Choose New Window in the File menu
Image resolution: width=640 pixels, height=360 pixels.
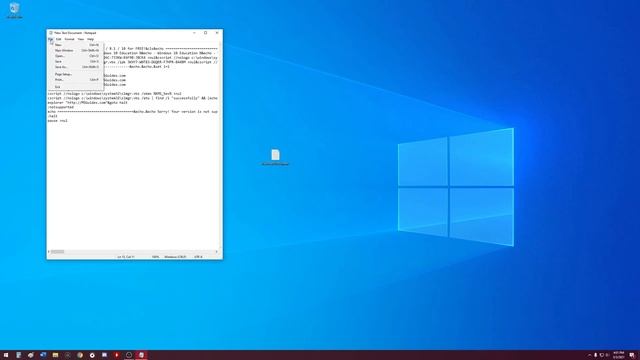point(76,50)
